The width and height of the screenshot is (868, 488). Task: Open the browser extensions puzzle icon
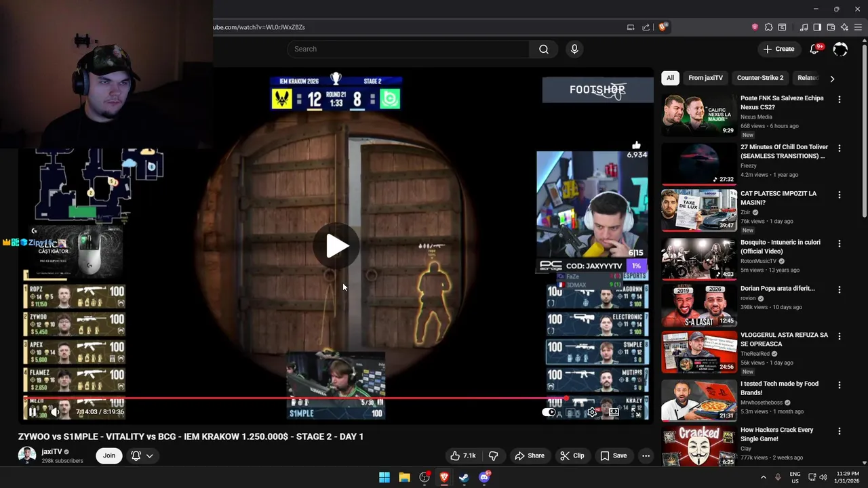[768, 27]
